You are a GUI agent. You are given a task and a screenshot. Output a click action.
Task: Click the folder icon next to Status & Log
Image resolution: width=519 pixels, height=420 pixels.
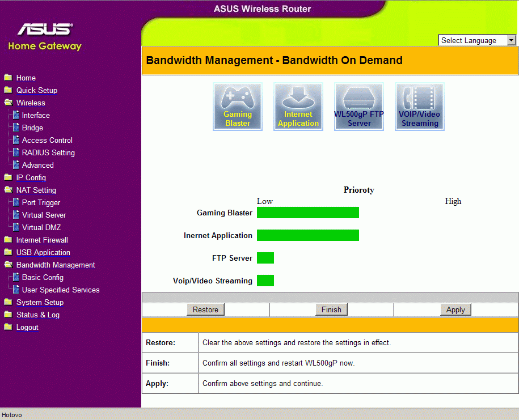9,315
